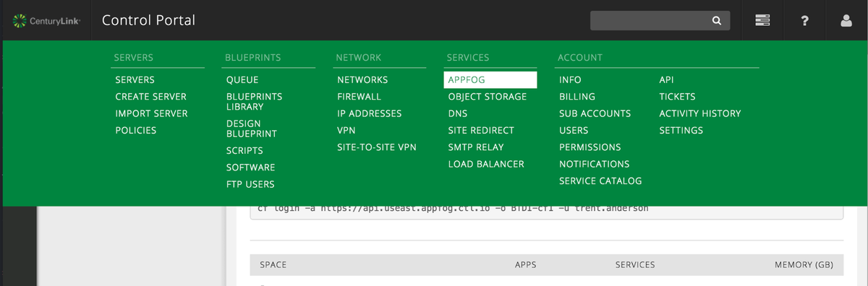
Task: Open Firewall settings
Action: [x=359, y=97]
